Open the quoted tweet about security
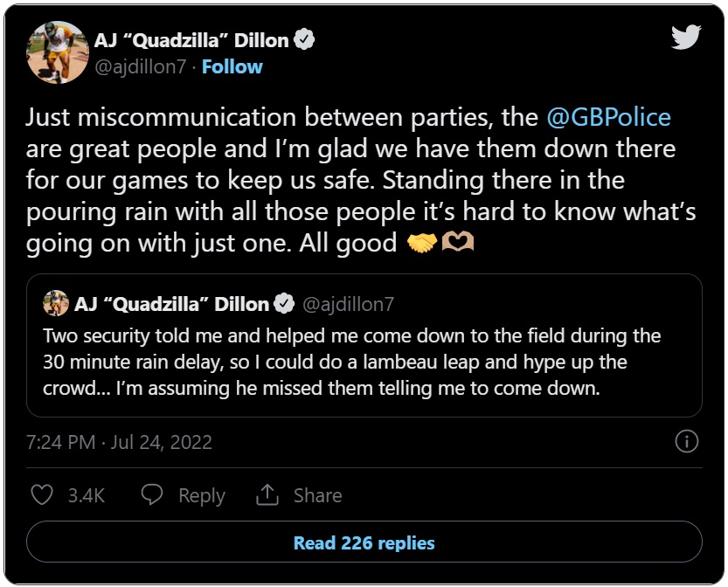This screenshot has width=728, height=587. coord(364,345)
